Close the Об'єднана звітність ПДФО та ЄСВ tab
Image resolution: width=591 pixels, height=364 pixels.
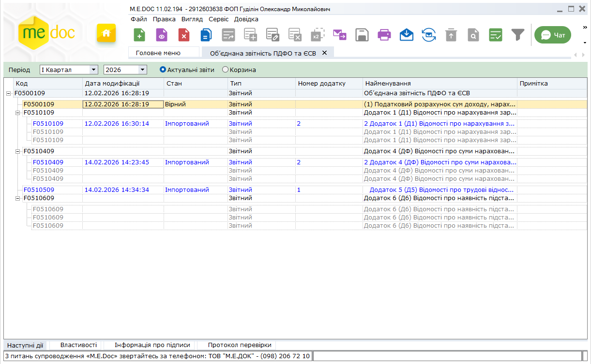click(325, 53)
